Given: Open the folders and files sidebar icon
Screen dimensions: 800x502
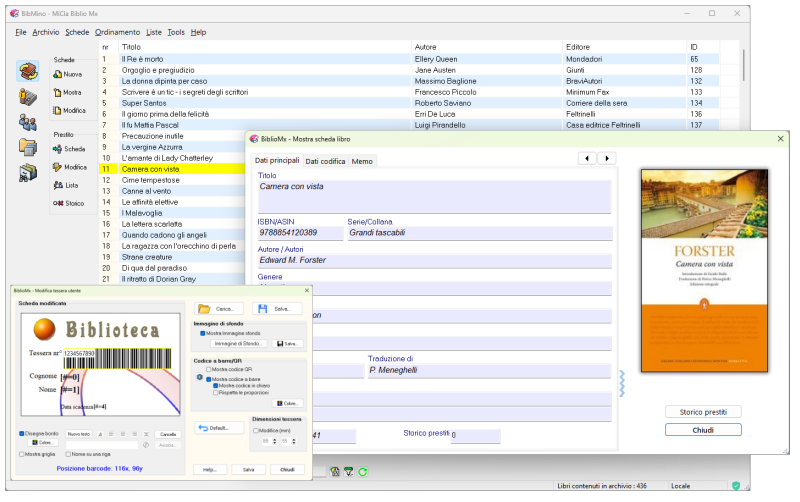Looking at the screenshot, I should [x=28, y=147].
